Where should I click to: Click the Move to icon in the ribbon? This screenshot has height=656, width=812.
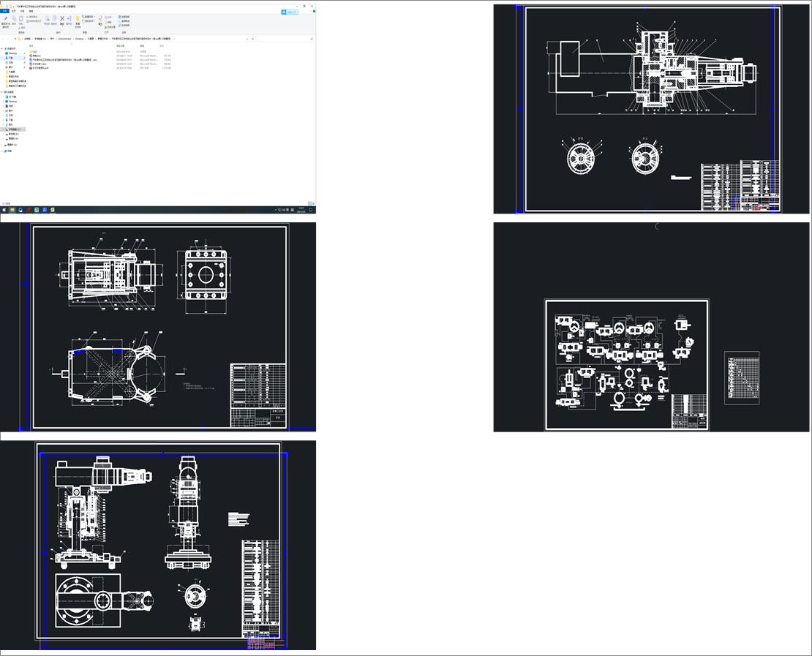47,18
